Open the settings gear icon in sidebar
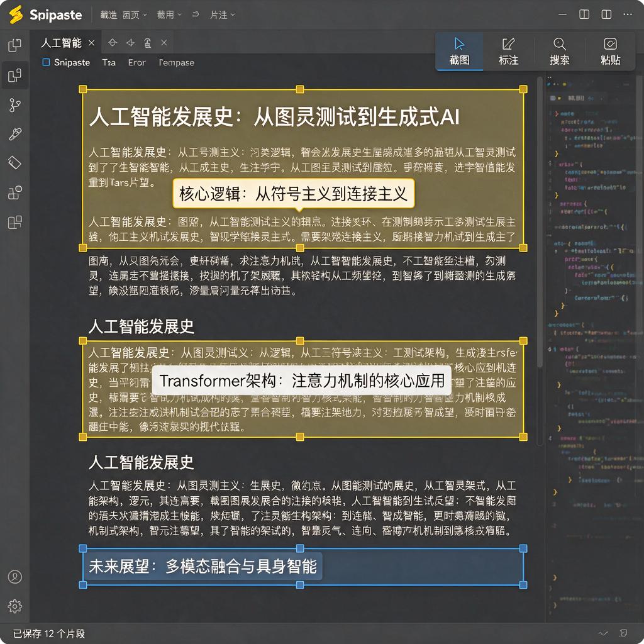This screenshot has width=644, height=644. click(x=15, y=606)
